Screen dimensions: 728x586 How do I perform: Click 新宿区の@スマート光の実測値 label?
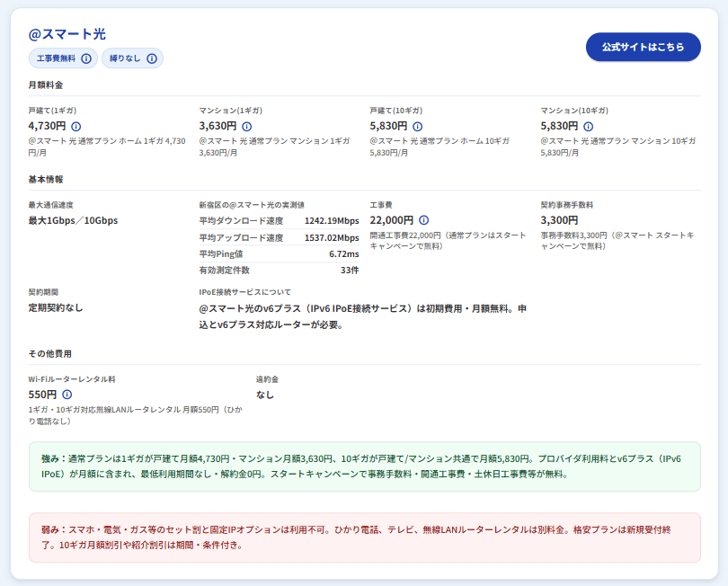point(252,205)
